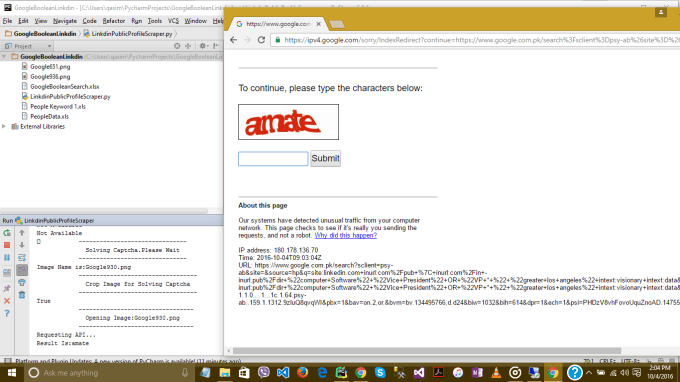Open the Navigate menu

65,21
